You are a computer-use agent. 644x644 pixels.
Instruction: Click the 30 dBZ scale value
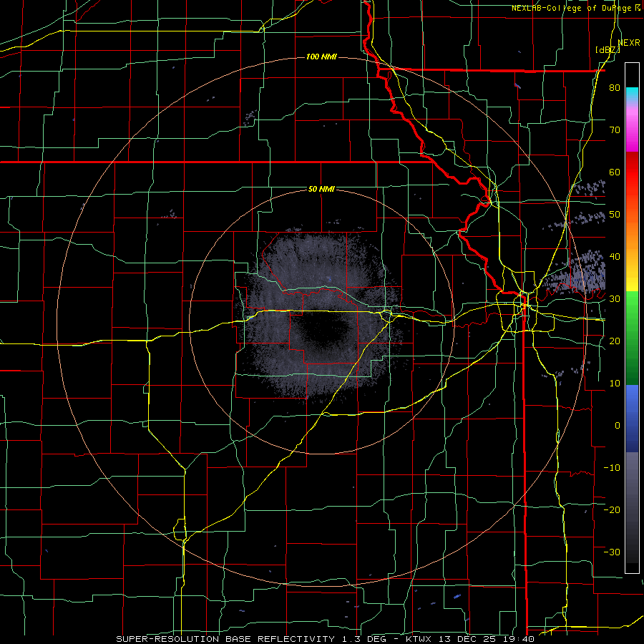click(x=615, y=298)
